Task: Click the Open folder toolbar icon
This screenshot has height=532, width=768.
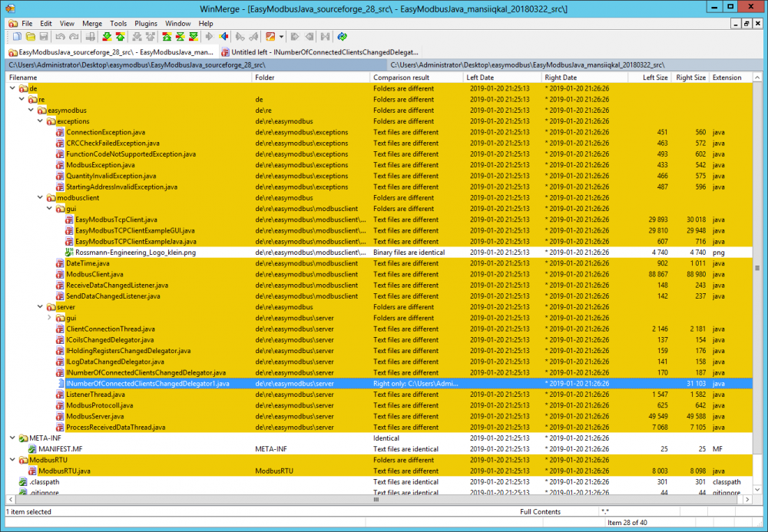Action: (x=30, y=36)
